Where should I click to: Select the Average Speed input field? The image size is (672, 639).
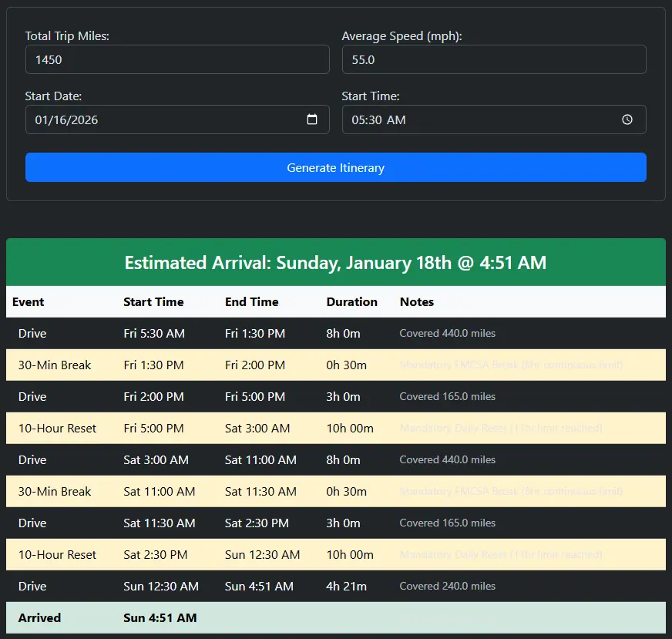pyautogui.click(x=493, y=59)
